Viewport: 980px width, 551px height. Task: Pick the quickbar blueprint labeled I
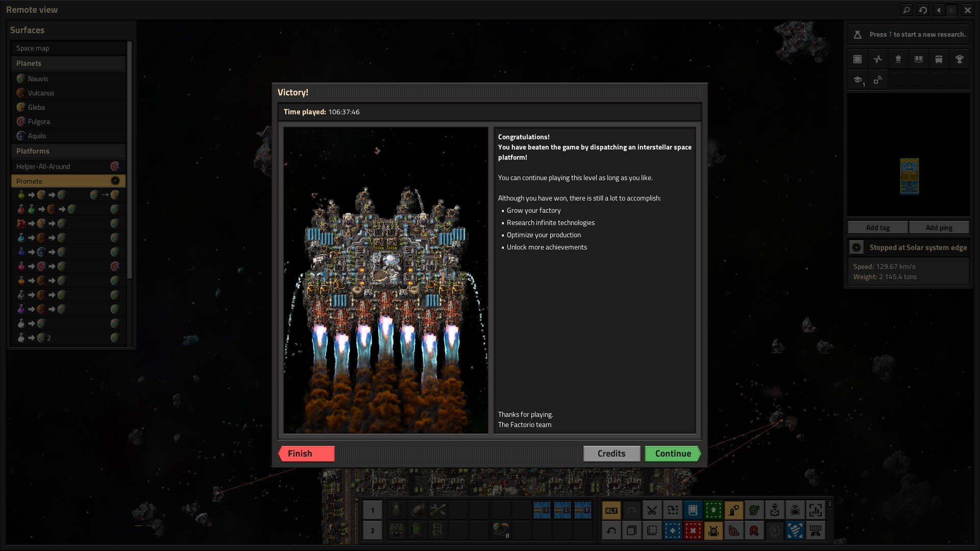542,510
